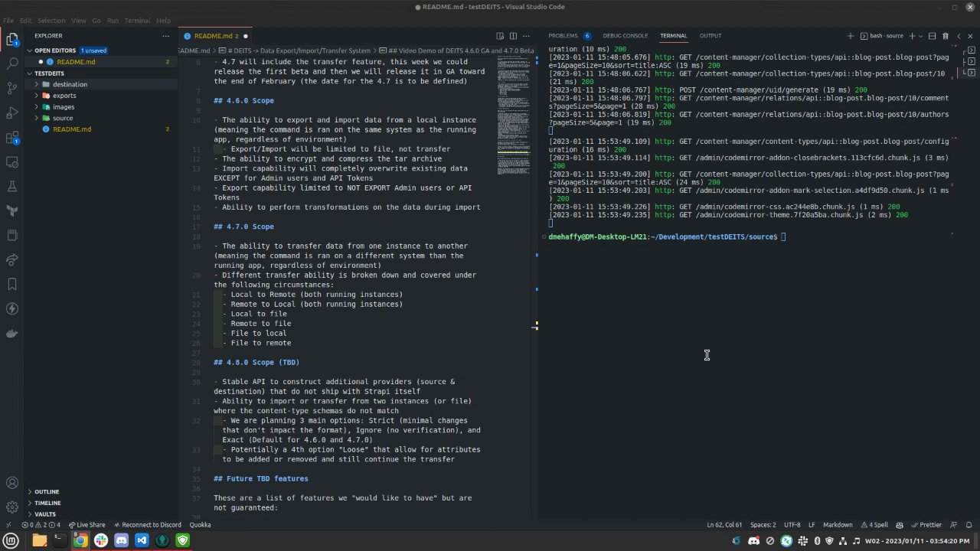The image size is (980, 551).
Task: Expand the Vaults section
Action: click(x=101, y=514)
